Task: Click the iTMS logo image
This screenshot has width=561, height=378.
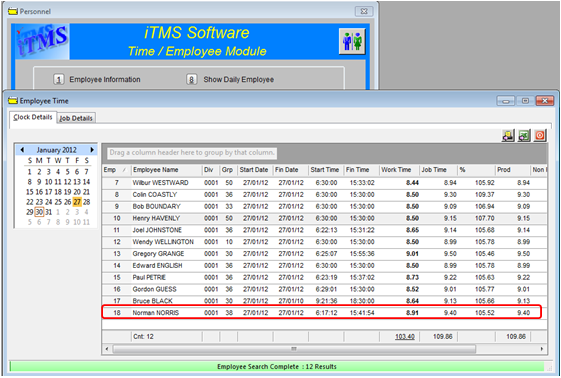Action: point(42,41)
